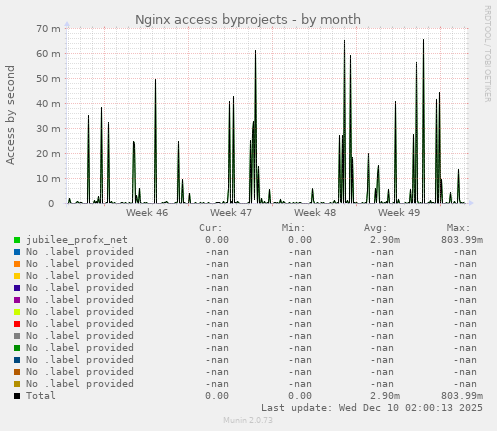Click the 0.00 Cur value in Total row

pyautogui.click(x=217, y=396)
